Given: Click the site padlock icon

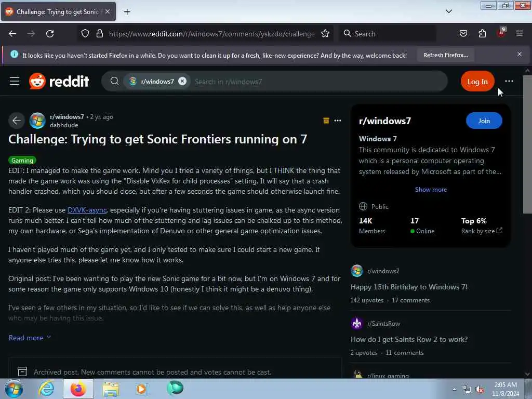Looking at the screenshot, I should click(x=99, y=34).
